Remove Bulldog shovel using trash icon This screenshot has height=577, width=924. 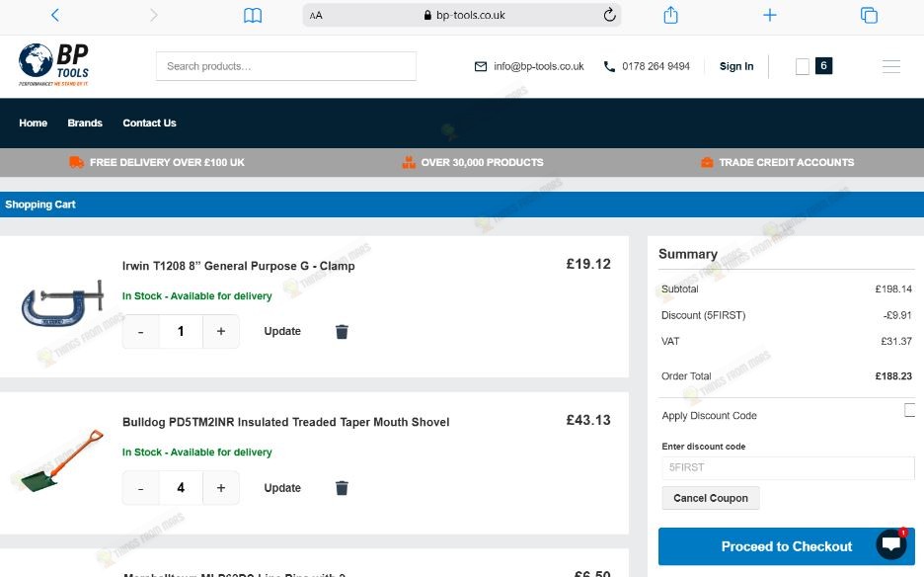342,488
